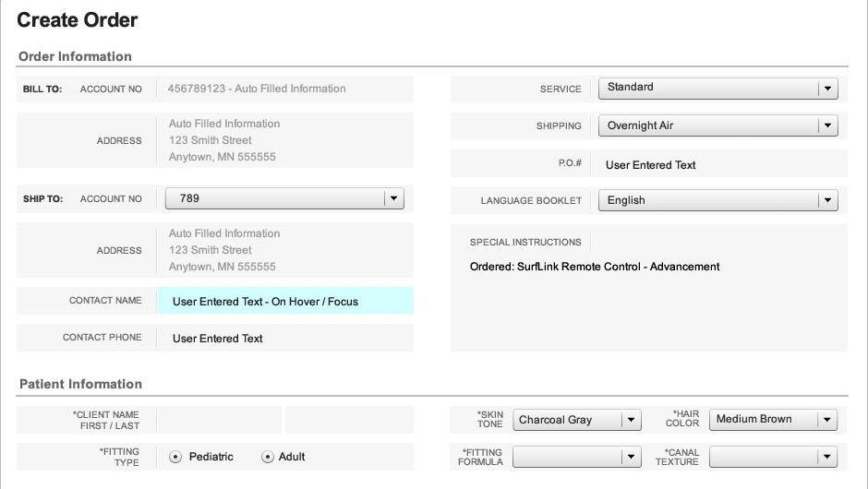Open the Skin Tone dropdown Charcoal Gray
Screen dimensions: 868x489
click(577, 420)
